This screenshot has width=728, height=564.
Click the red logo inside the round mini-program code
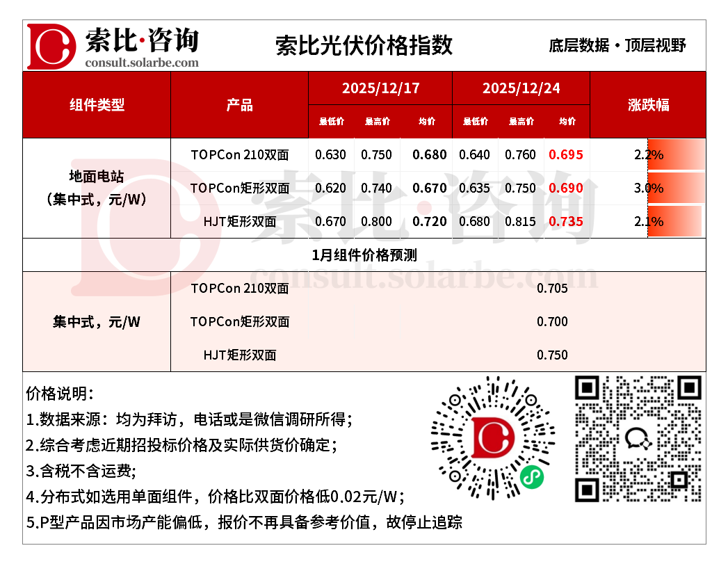(x=493, y=437)
